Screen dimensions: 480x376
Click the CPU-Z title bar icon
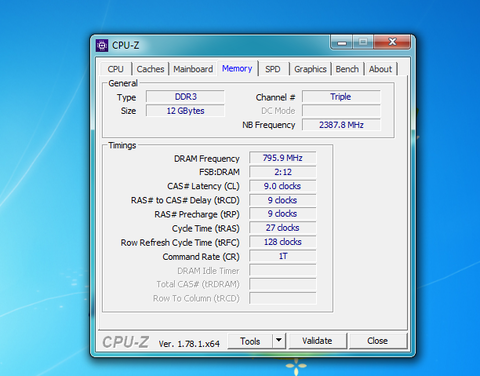pos(102,45)
